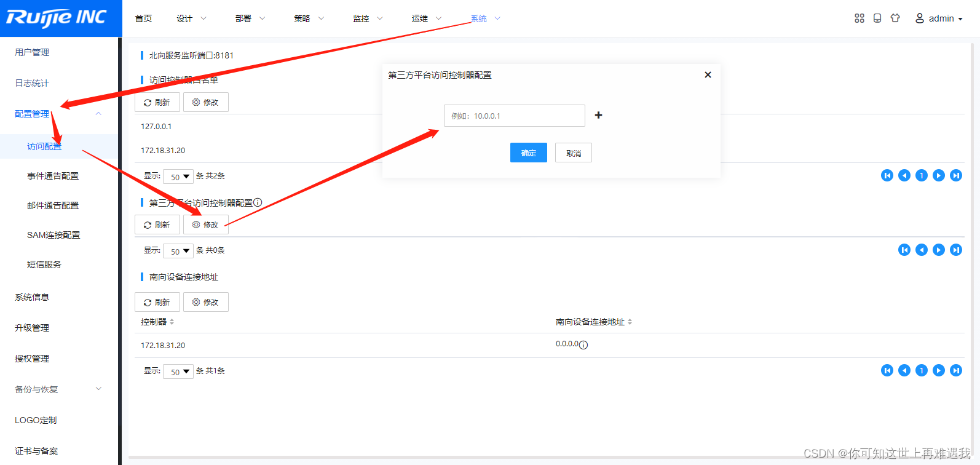Open 授权管理 in sidebar
This screenshot has width=980, height=465.
tap(32, 359)
